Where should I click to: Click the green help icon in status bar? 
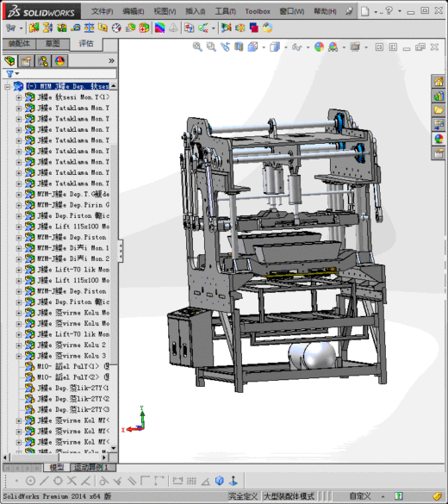pos(398,496)
